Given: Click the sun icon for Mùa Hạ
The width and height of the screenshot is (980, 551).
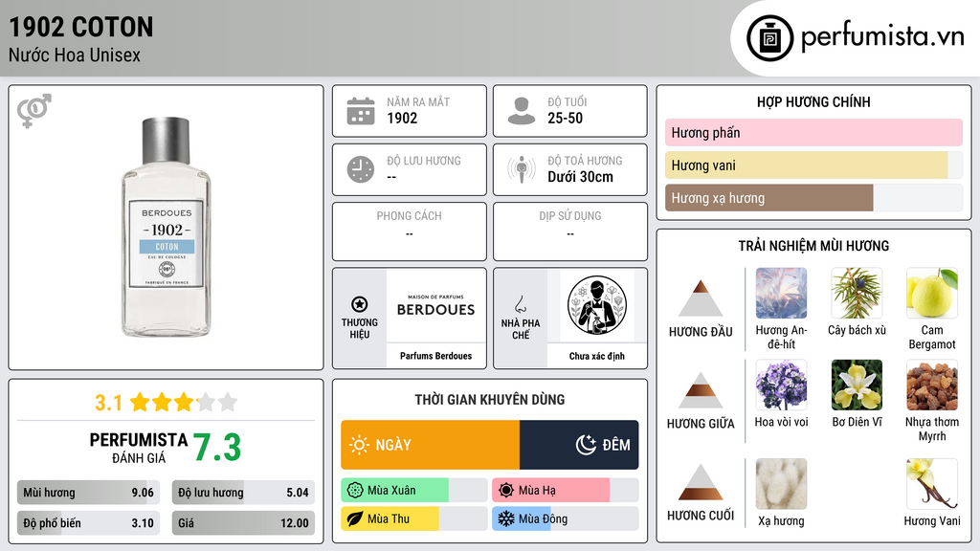Looking at the screenshot, I should 506,491.
